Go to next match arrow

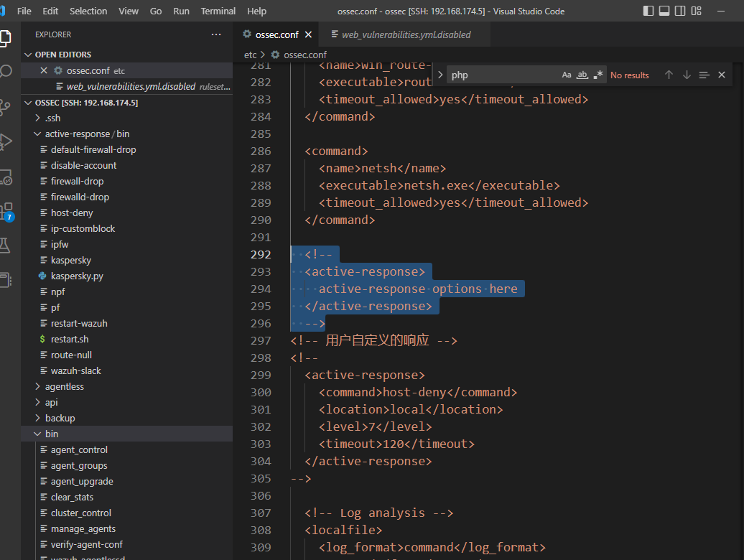(687, 75)
